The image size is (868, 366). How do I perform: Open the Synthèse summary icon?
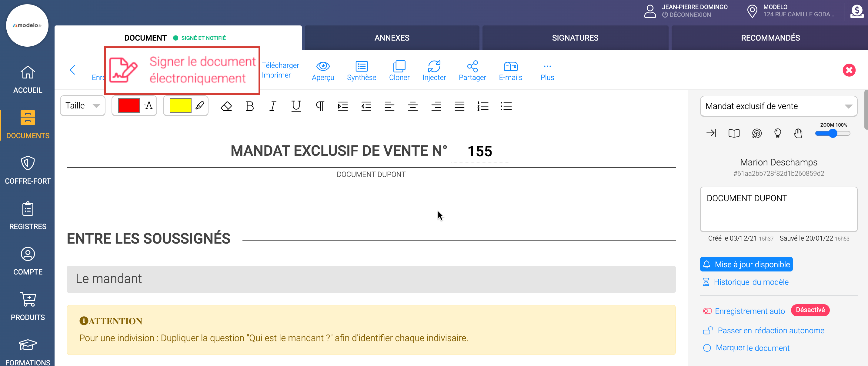tap(361, 66)
